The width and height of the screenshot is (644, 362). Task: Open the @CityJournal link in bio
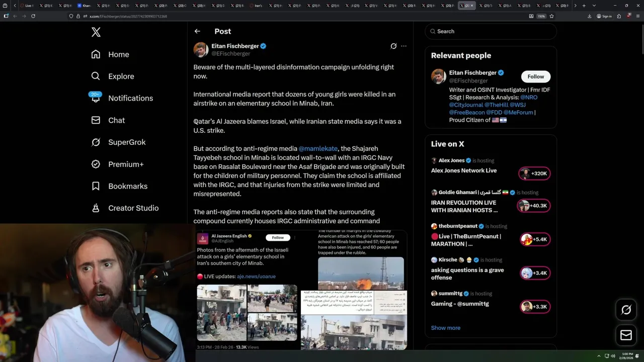click(466, 105)
